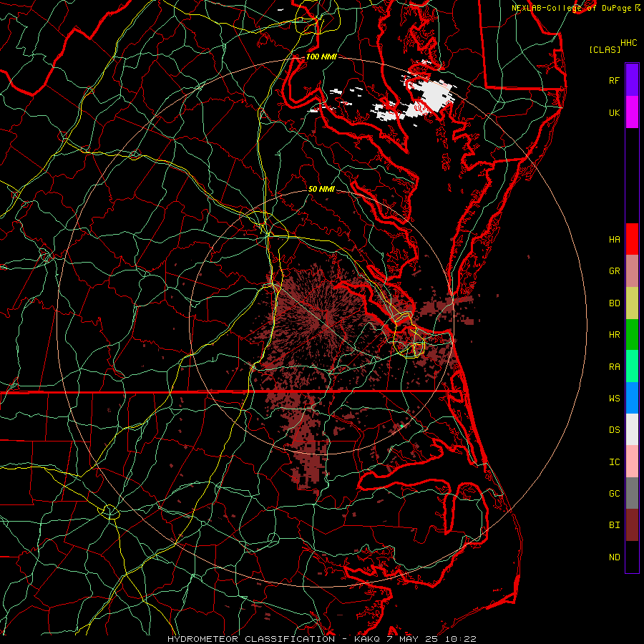Viewport: 644px width, 644px height.
Task: Select the HR green legend swatch
Action: [x=632, y=334]
